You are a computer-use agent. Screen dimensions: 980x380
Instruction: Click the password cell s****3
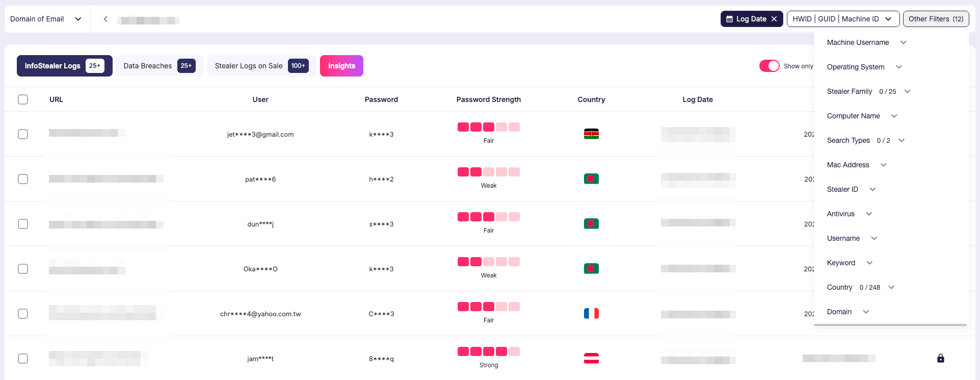(381, 224)
